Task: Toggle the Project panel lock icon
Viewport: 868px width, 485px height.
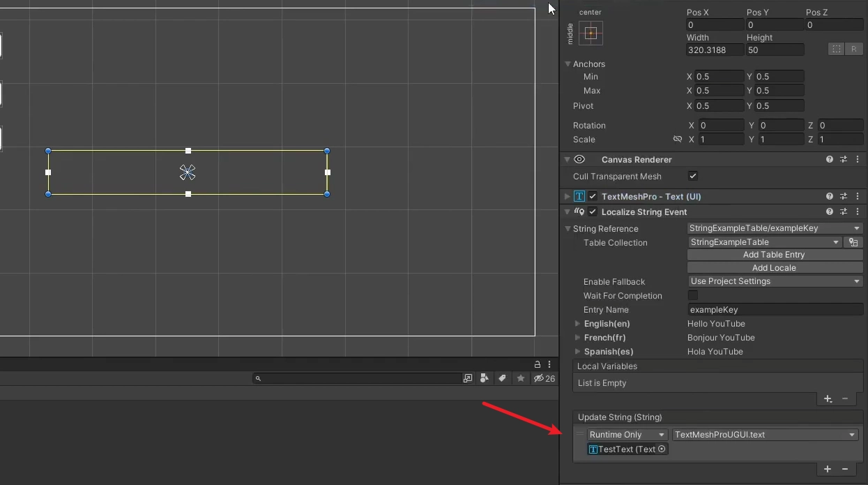Action: (538, 364)
